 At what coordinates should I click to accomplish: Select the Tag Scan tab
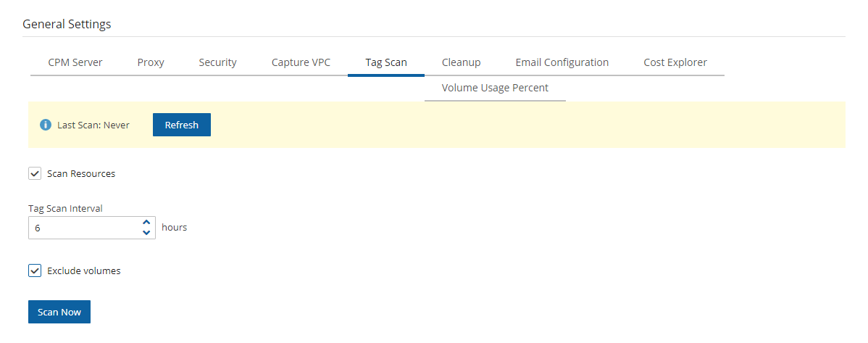pos(386,62)
